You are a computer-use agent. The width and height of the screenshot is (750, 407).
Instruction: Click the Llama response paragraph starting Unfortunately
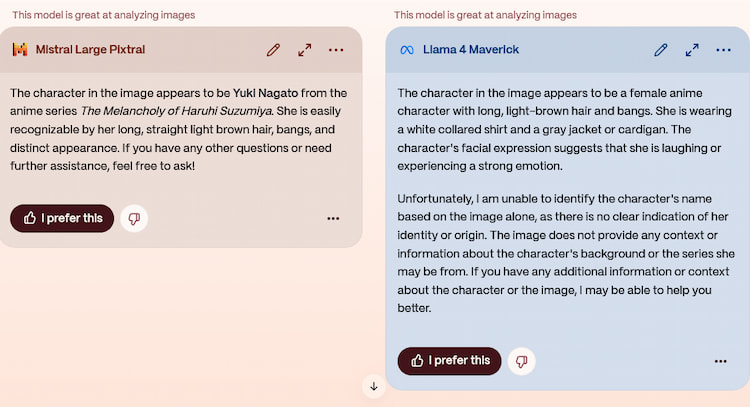tap(566, 253)
